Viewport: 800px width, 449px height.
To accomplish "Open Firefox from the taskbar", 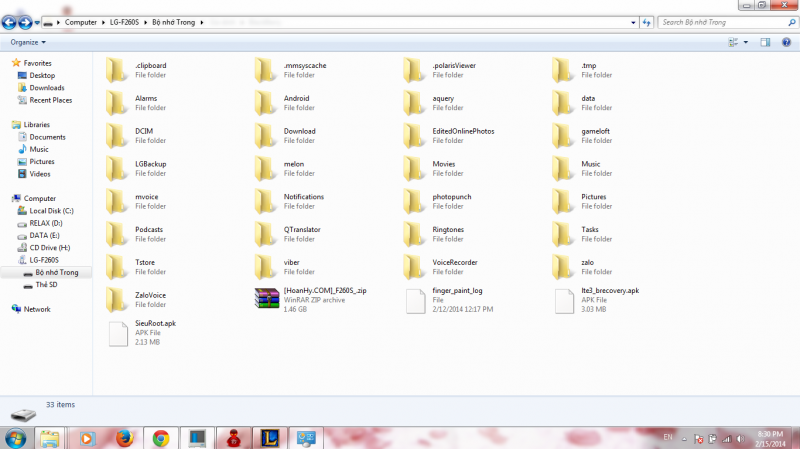I will [x=124, y=438].
